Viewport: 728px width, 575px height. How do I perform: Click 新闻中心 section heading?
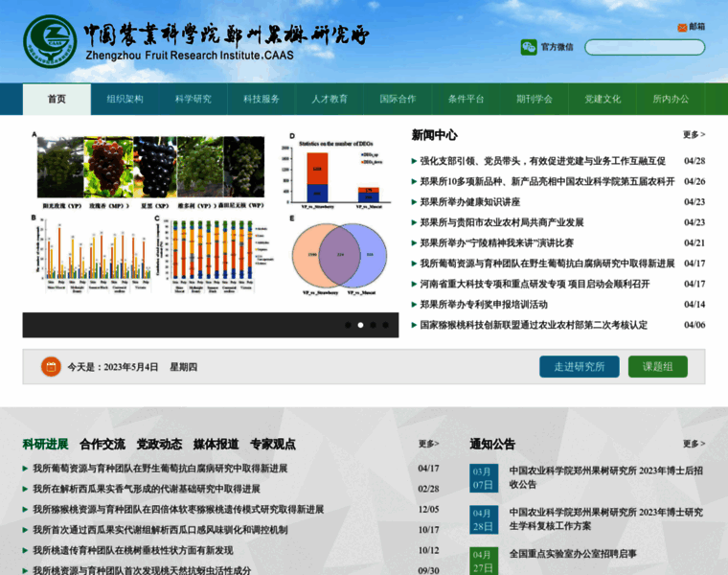[x=434, y=135]
